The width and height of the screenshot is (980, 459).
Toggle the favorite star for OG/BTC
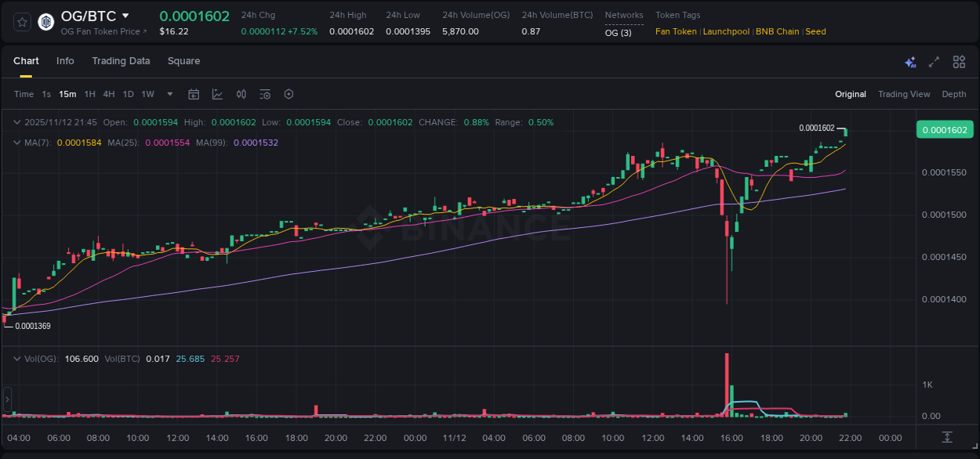22,21
